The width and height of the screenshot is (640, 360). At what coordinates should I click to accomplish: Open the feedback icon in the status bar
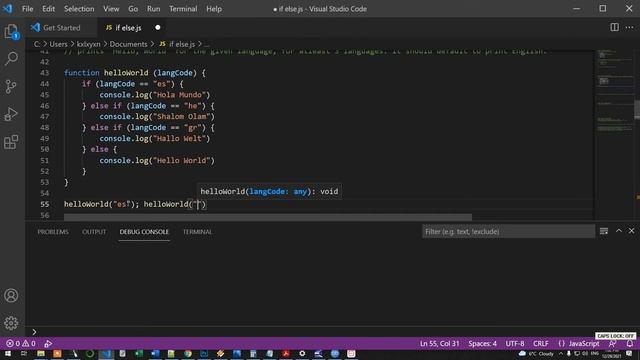click(x=612, y=344)
